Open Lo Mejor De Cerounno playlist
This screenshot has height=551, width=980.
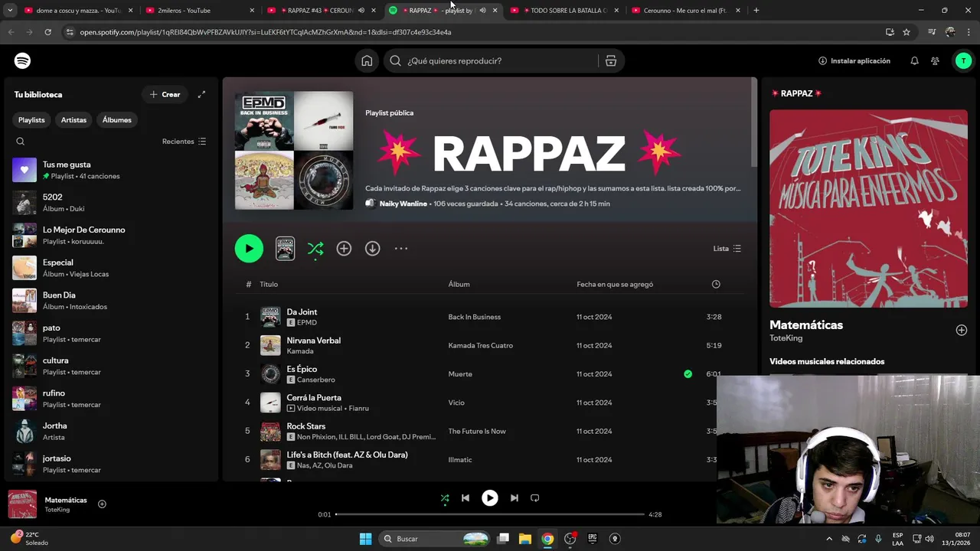pos(109,236)
